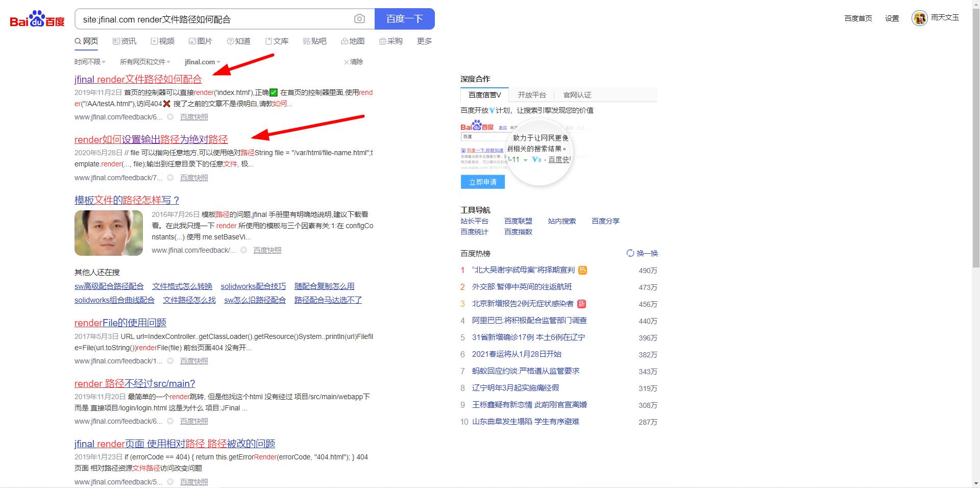Click the icon before 百度快照 in the renderFile result

[x=170, y=361]
